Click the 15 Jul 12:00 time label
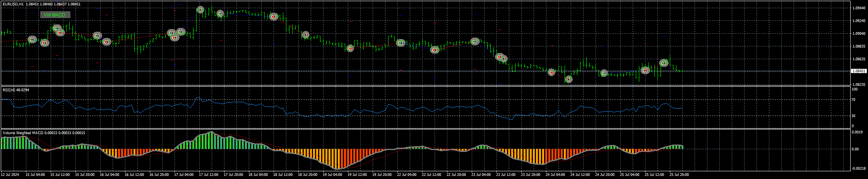868x179 pixels. pyautogui.click(x=60, y=175)
